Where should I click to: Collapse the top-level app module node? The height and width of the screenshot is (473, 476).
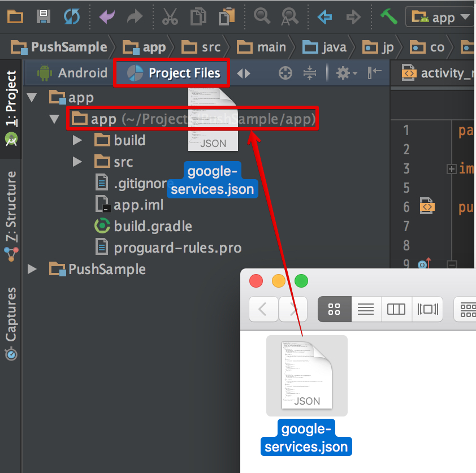[x=32, y=98]
